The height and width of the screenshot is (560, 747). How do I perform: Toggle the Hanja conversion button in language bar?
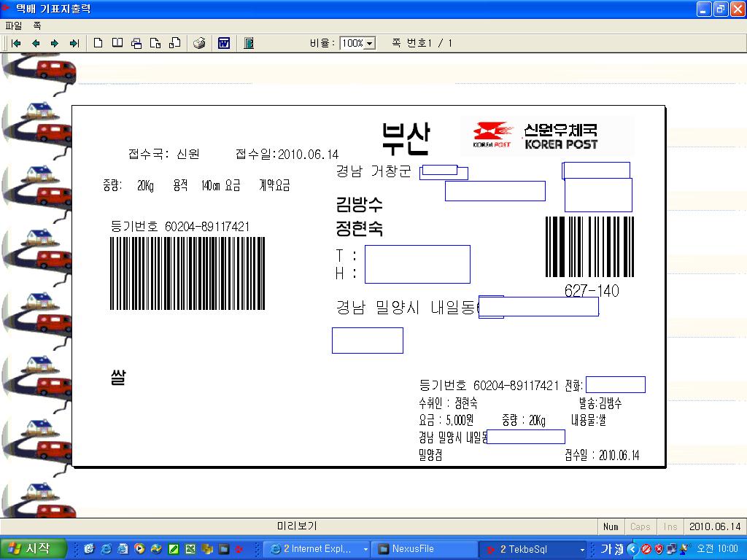click(x=618, y=549)
